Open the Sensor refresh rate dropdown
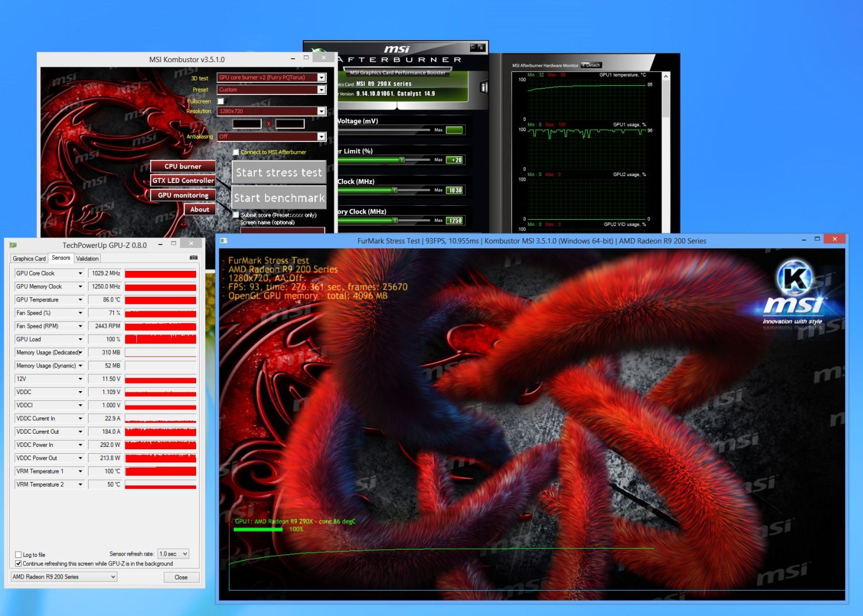 (x=174, y=554)
